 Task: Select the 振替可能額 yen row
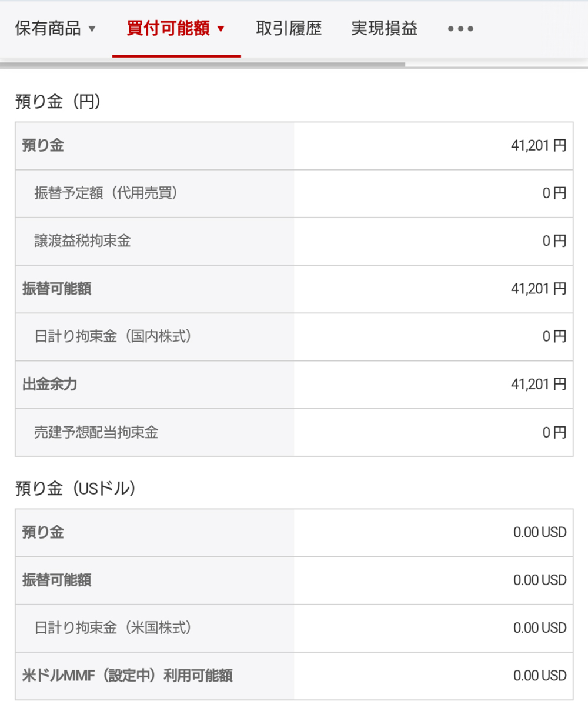coord(294,289)
